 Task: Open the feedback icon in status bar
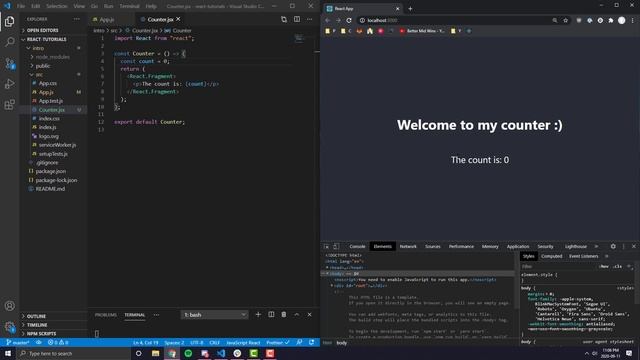click(299, 342)
